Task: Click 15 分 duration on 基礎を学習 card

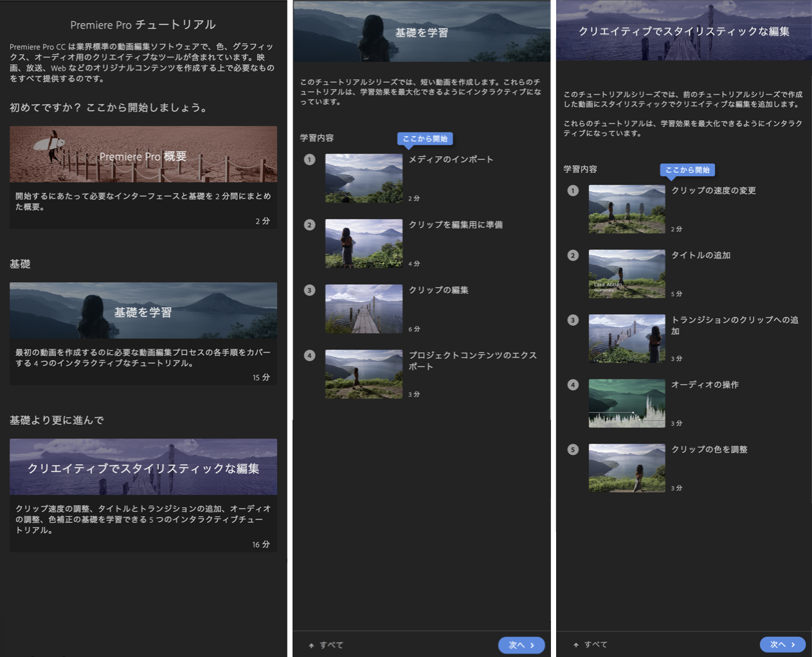Action: coord(261,377)
